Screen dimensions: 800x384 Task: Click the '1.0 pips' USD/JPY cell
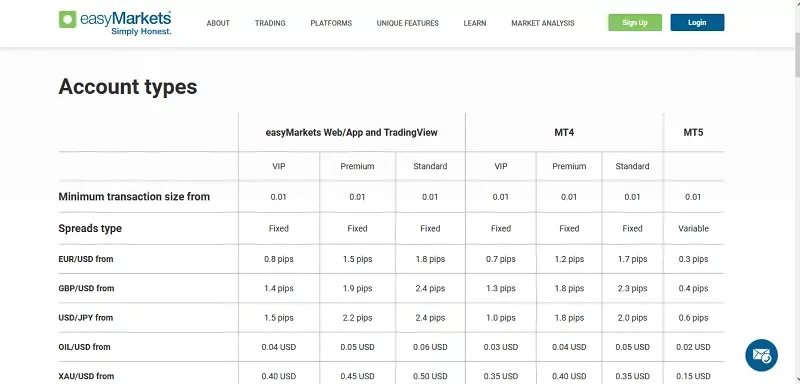(501, 318)
